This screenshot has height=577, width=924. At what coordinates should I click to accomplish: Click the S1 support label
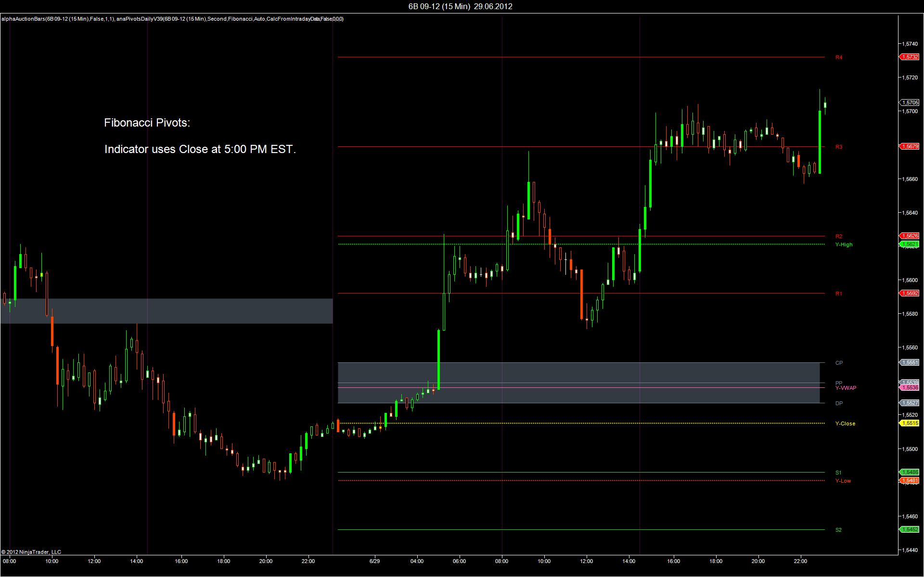coord(838,473)
